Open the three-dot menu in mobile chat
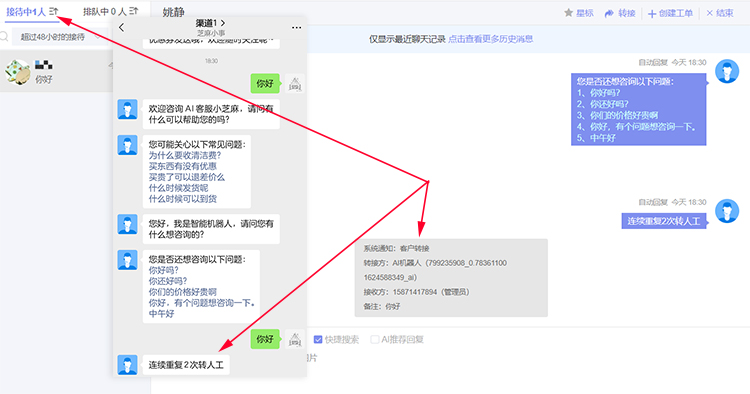Screen dimensions: 750x394 [x=297, y=28]
